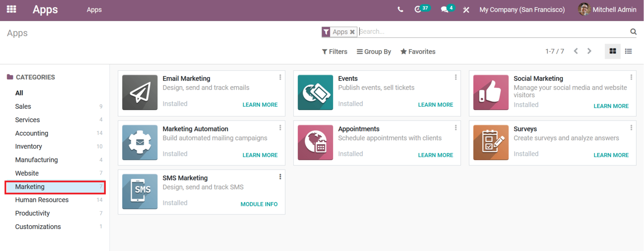The width and height of the screenshot is (644, 251).
Task: Expand the Group By dropdown
Action: click(x=374, y=52)
